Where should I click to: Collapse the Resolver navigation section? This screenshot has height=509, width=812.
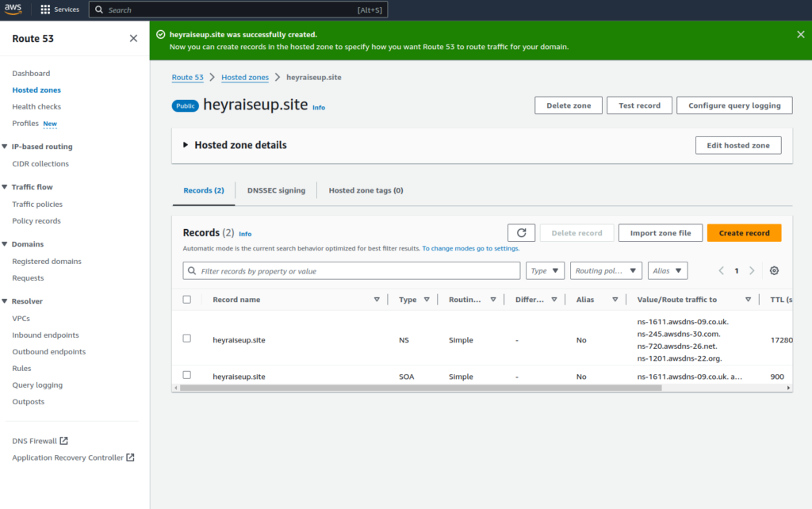(5, 300)
